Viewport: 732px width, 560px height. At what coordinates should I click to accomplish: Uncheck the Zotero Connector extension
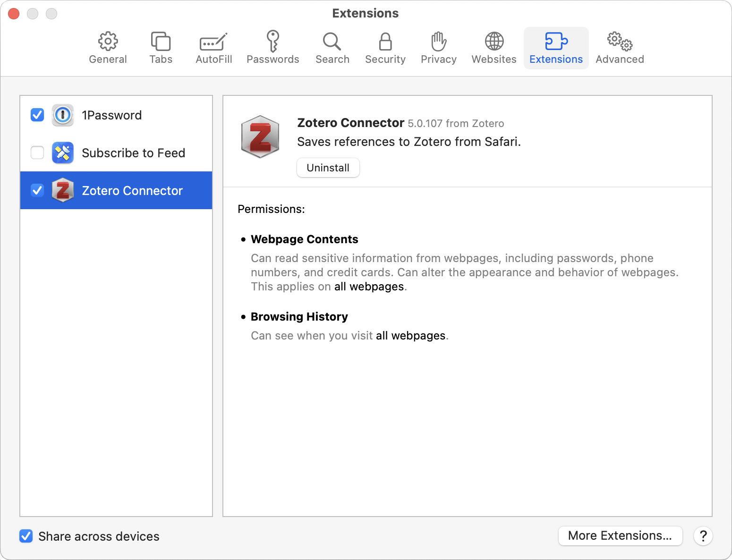click(37, 191)
